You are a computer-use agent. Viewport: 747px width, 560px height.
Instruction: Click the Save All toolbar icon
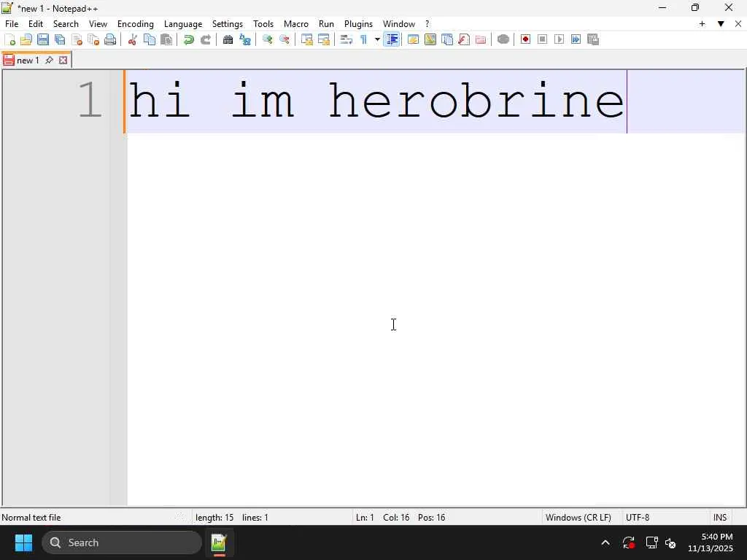tap(60, 39)
